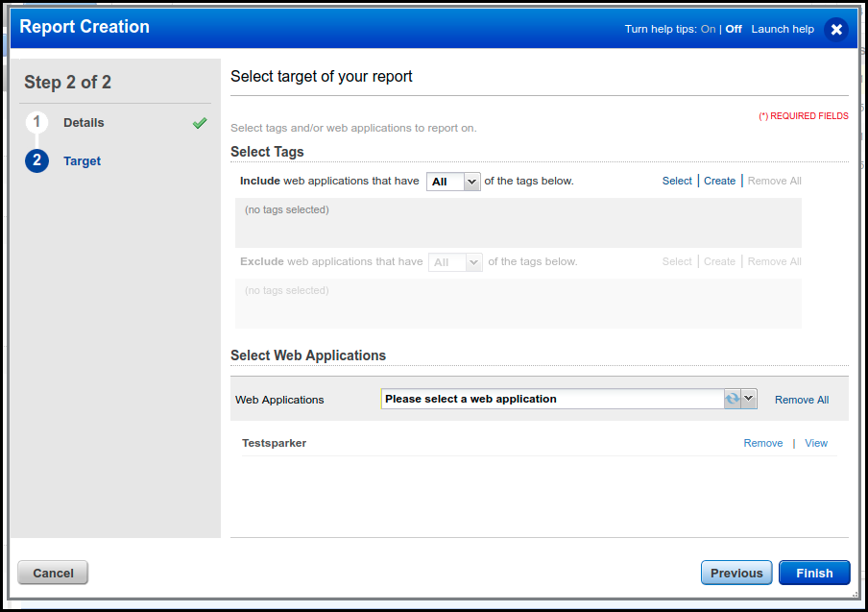The width and height of the screenshot is (868, 612).
Task: Click the refresh web applications icon
Action: coord(733,399)
